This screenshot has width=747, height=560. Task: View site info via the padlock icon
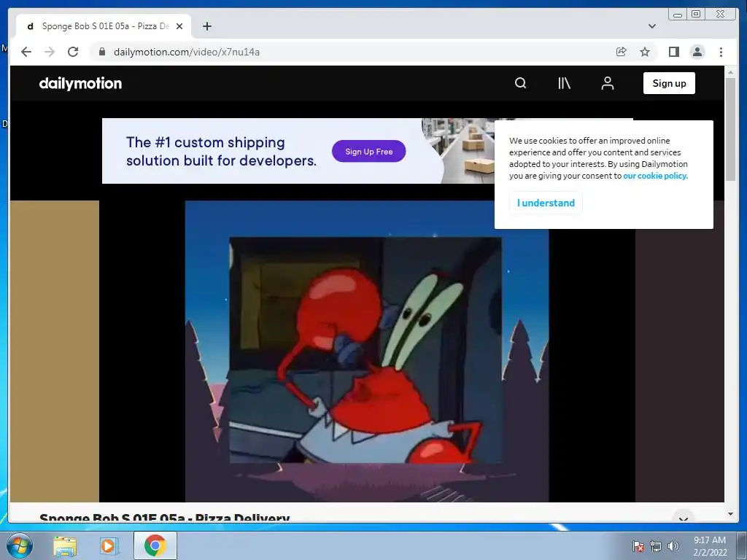(102, 52)
